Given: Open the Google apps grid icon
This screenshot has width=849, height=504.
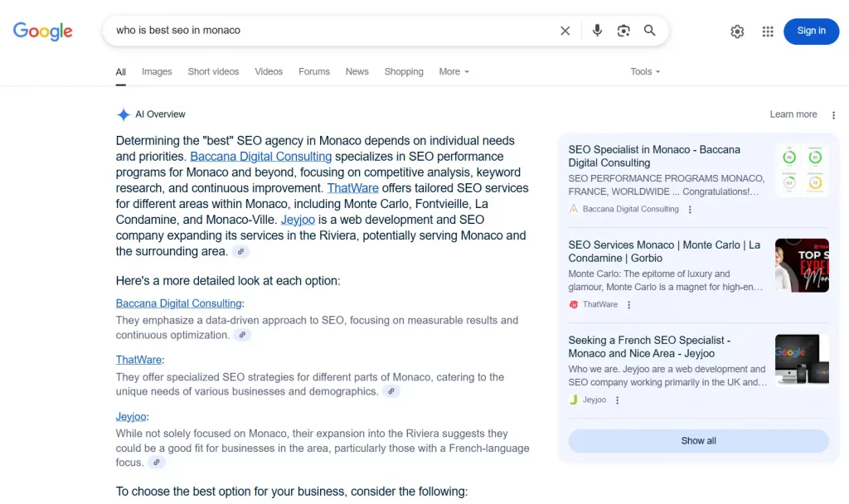Looking at the screenshot, I should [768, 31].
